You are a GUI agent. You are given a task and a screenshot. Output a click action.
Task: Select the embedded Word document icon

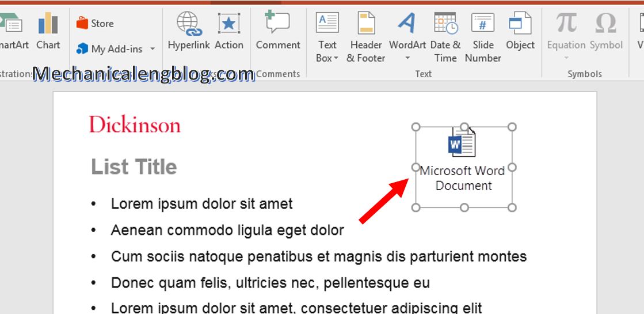[x=462, y=142]
